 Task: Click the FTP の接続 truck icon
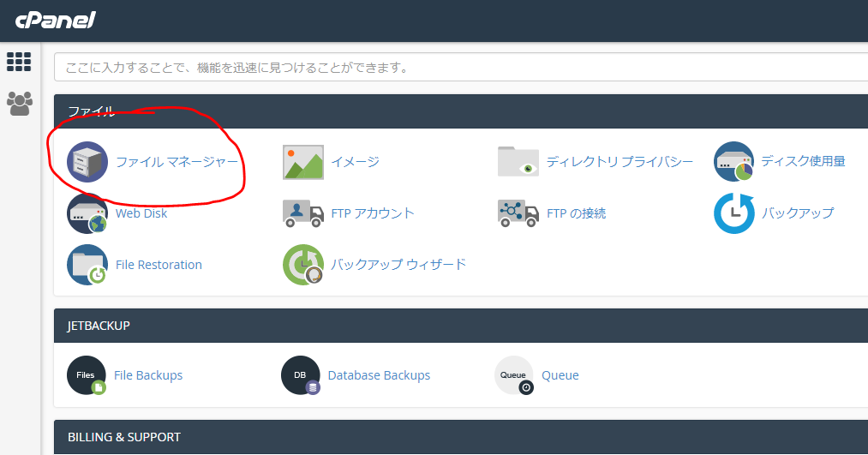(518, 213)
